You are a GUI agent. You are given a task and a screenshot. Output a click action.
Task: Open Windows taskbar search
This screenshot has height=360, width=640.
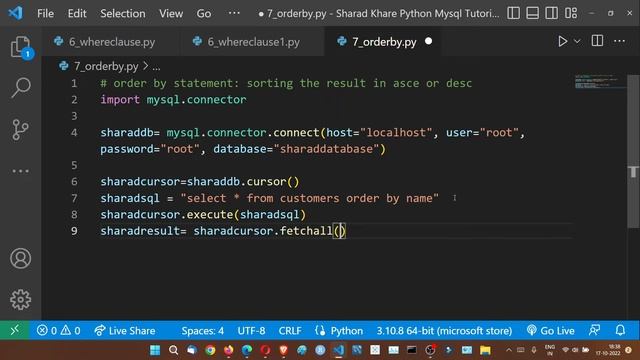pyautogui.click(x=173, y=350)
